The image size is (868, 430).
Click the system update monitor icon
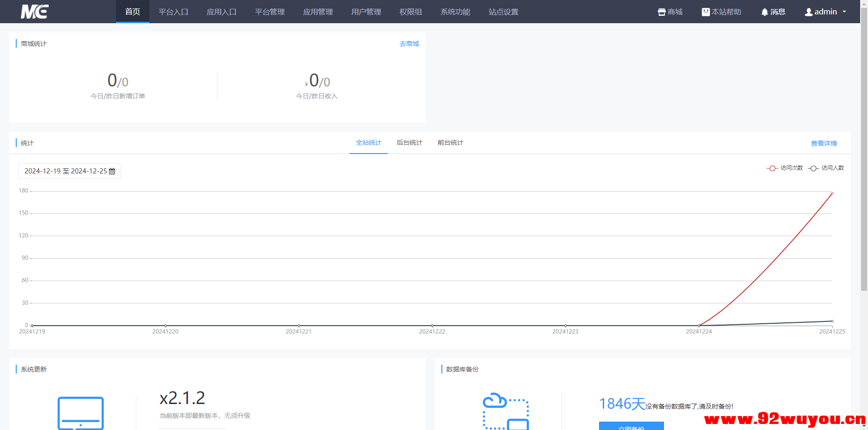(81, 413)
